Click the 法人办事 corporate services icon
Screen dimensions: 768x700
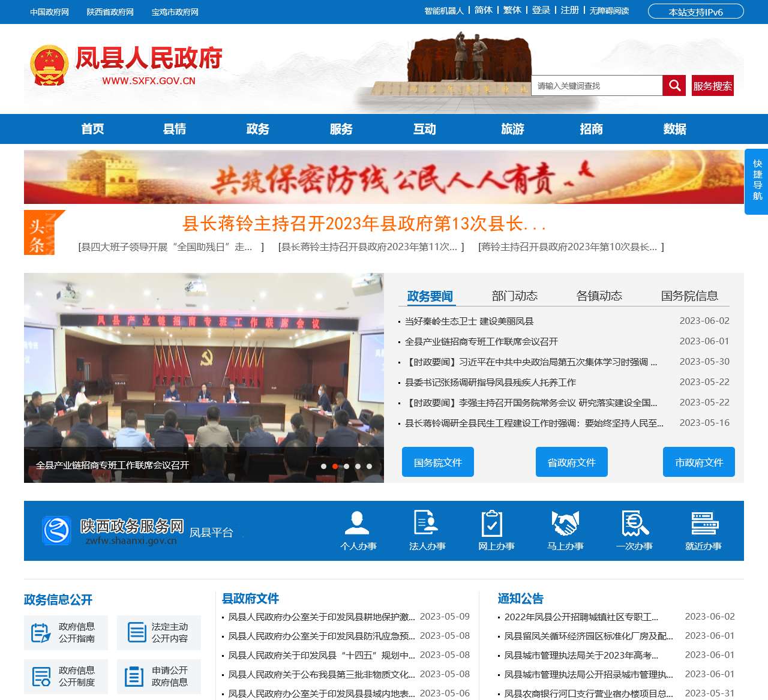pyautogui.click(x=427, y=522)
